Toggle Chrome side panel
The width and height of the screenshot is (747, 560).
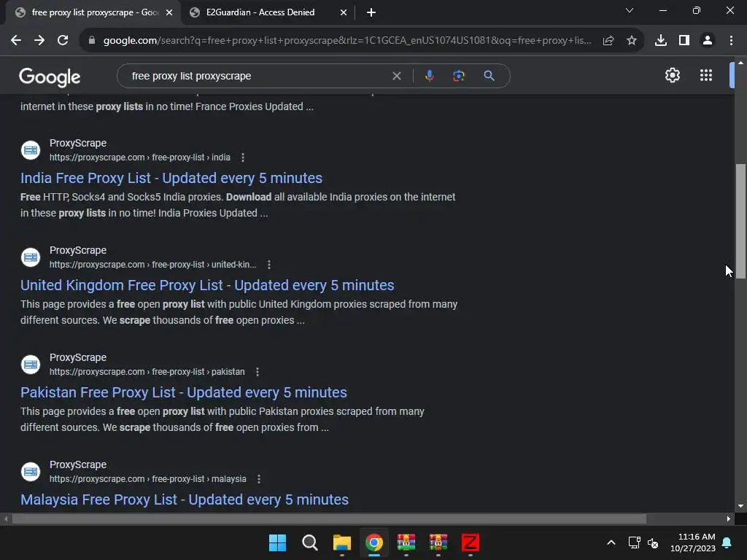point(684,41)
